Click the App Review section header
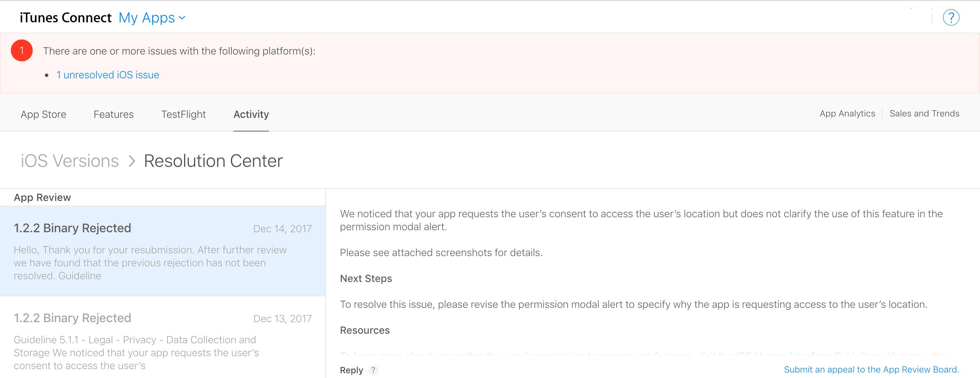Screen dimensions: 980x378 click(x=42, y=197)
